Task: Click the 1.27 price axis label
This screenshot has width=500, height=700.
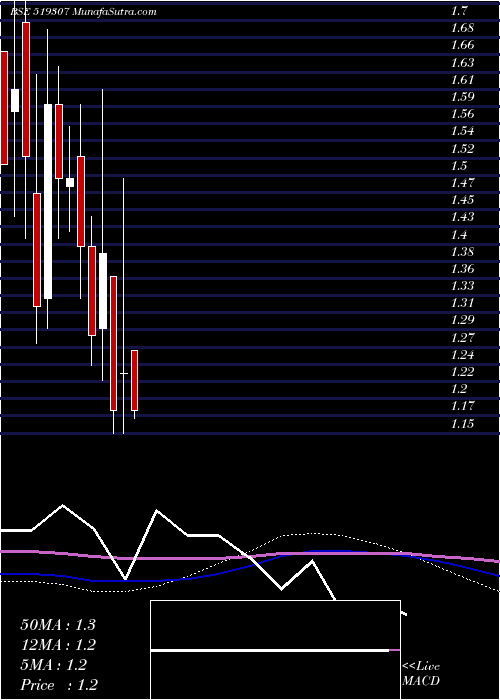Action: coord(462,338)
